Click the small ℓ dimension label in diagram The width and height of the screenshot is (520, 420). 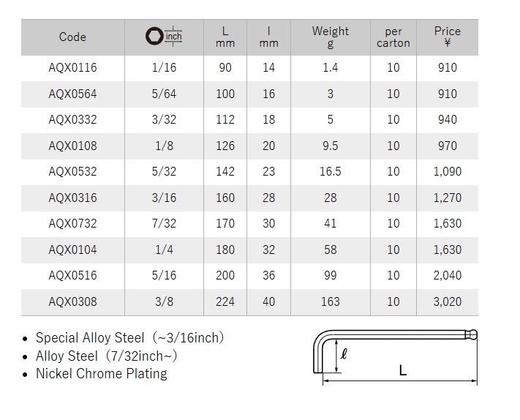click(343, 357)
